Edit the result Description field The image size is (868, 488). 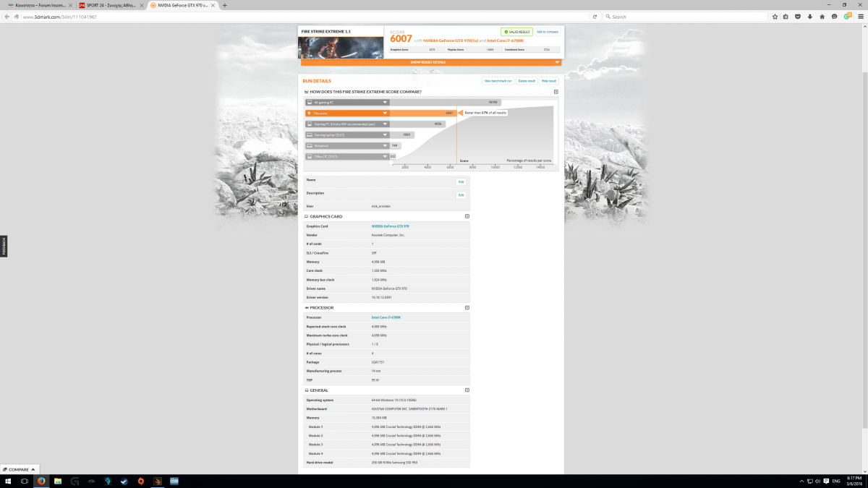[461, 195]
